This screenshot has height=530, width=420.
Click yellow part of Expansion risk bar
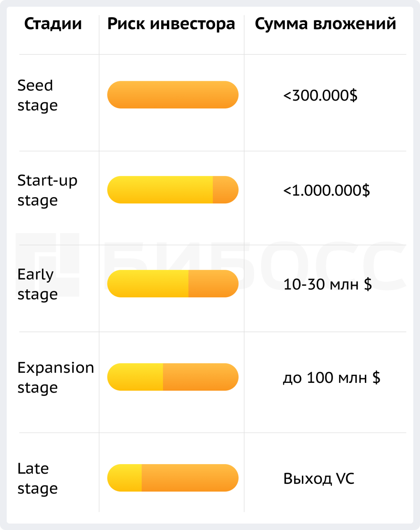[x=135, y=377]
